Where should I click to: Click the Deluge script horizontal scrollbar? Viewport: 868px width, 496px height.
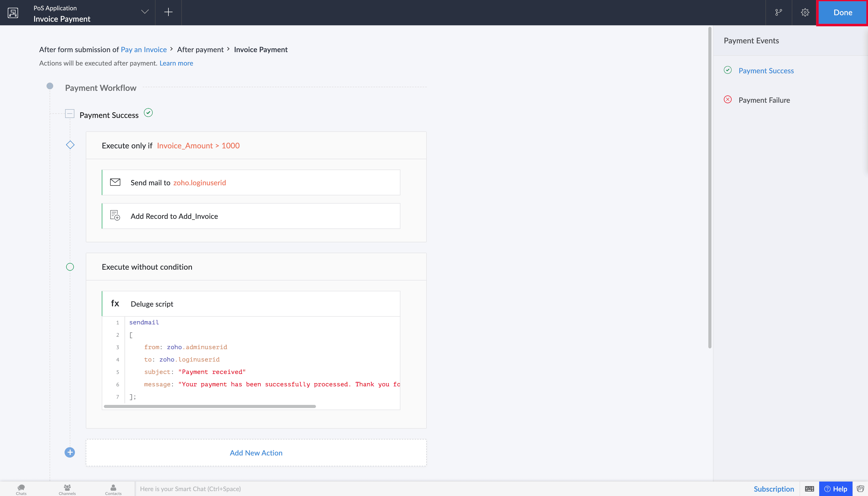pos(210,406)
